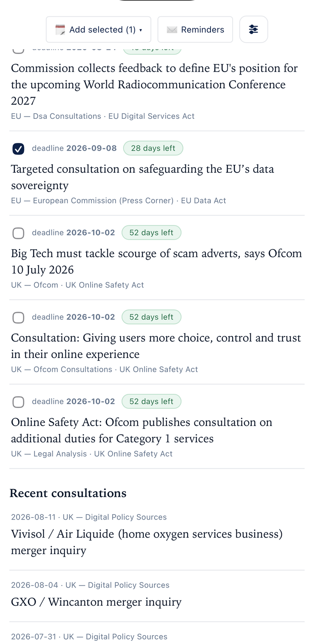
Task: Click the calendar icon in Add selected
Action: click(x=60, y=30)
